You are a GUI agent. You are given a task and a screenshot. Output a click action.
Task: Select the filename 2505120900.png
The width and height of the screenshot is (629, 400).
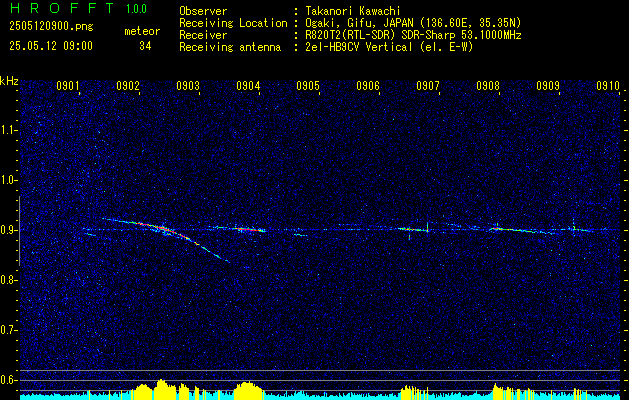click(51, 27)
